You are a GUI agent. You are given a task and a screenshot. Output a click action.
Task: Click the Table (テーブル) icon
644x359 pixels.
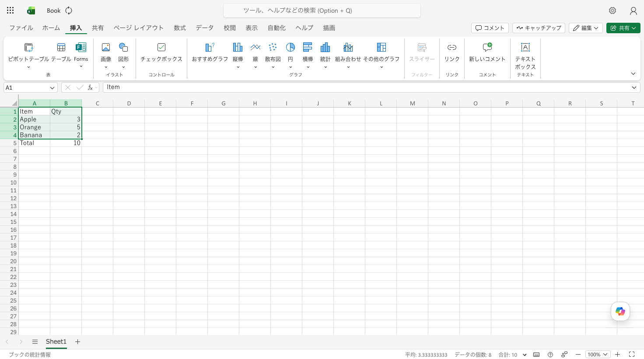point(61,47)
